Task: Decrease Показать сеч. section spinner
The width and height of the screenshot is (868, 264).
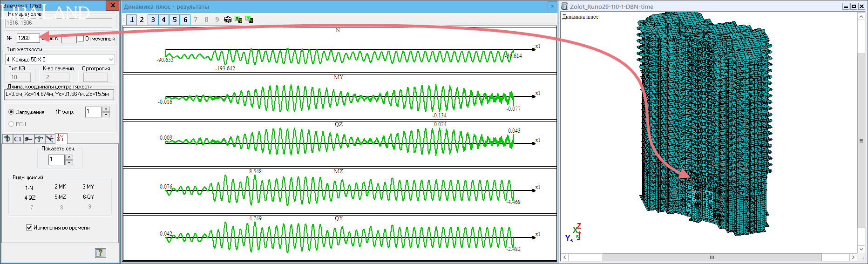Action: point(69,162)
